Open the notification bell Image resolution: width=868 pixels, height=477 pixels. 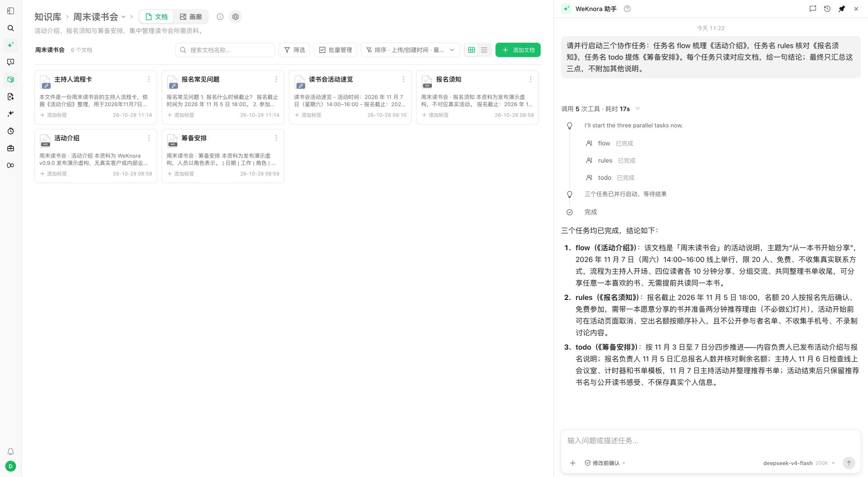pyautogui.click(x=11, y=452)
